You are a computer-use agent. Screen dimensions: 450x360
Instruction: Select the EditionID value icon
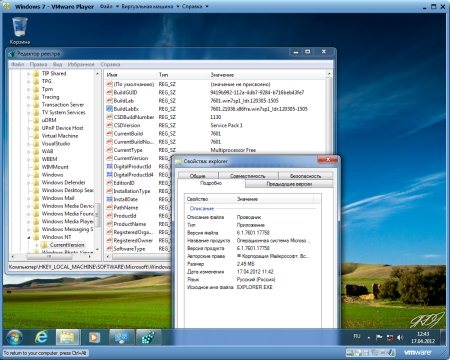(x=109, y=183)
